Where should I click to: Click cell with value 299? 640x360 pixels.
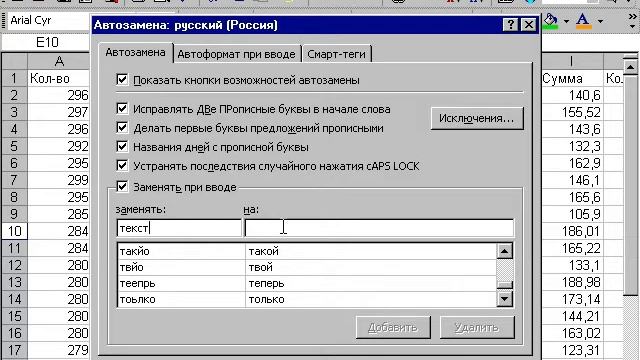click(59, 180)
